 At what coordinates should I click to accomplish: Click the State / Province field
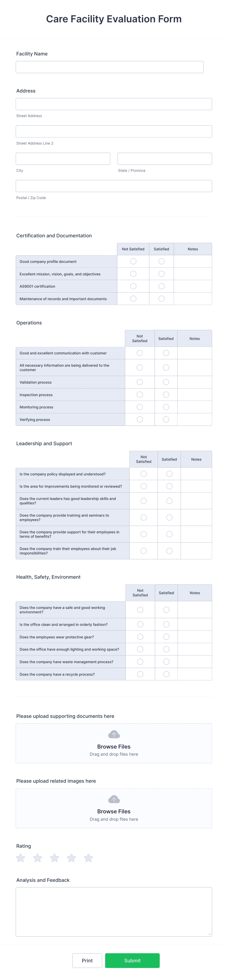pos(165,158)
